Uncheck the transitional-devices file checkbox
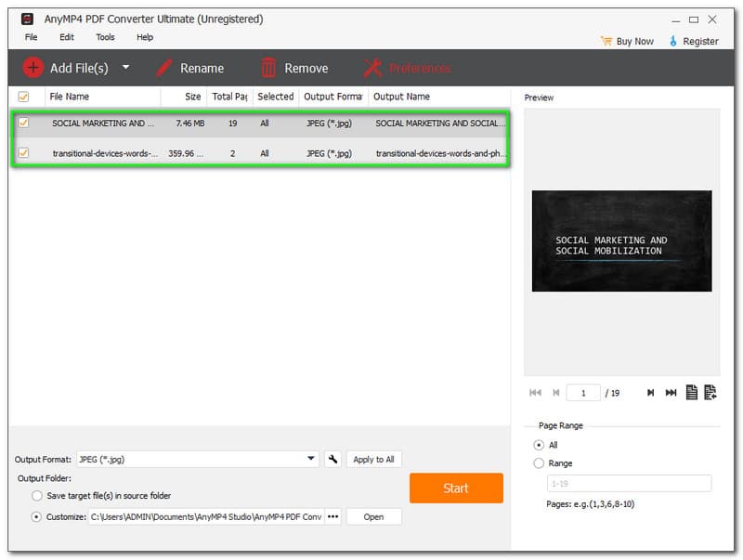 tap(24, 153)
